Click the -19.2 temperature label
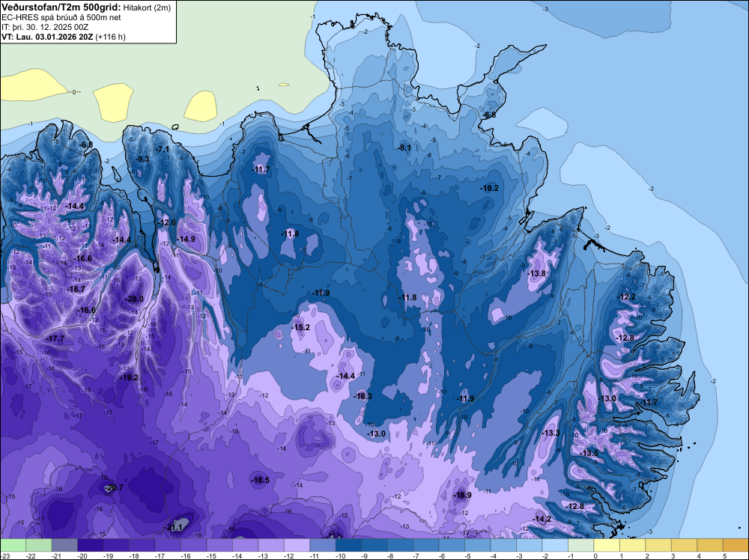 130,377
